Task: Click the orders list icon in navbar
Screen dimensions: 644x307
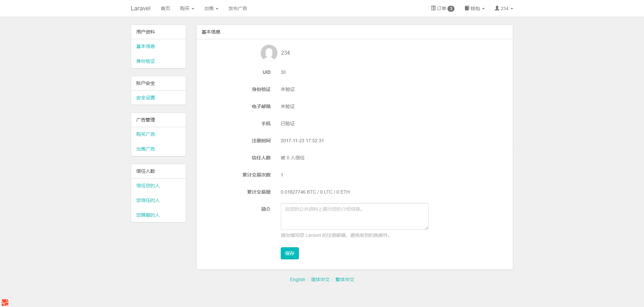Action: pyautogui.click(x=433, y=8)
